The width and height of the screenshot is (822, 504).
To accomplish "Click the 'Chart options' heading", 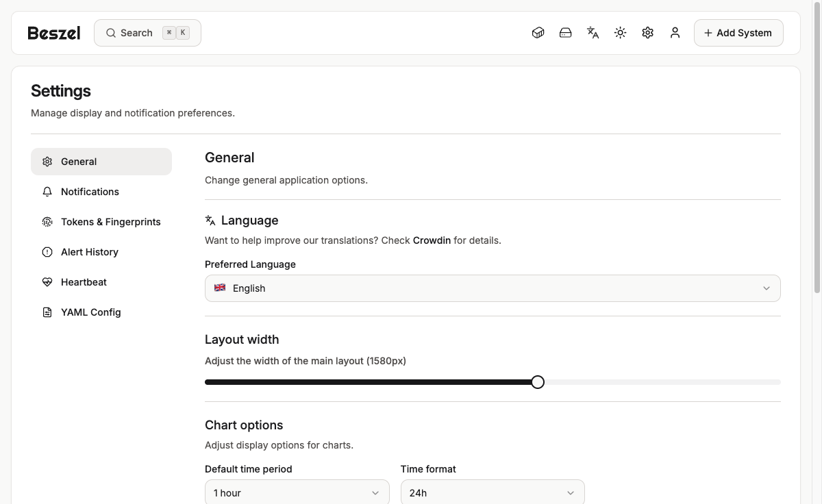I will (244, 425).
